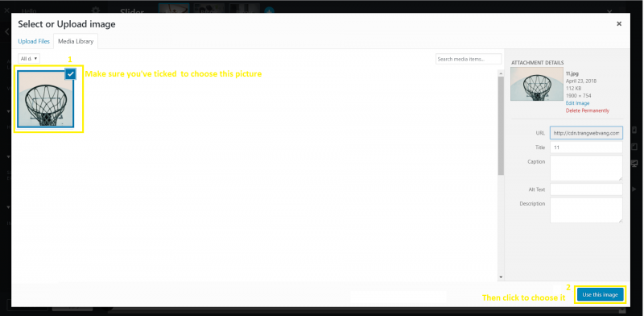
Task: Select the desktop monitor preview icon
Action: [x=634, y=164]
